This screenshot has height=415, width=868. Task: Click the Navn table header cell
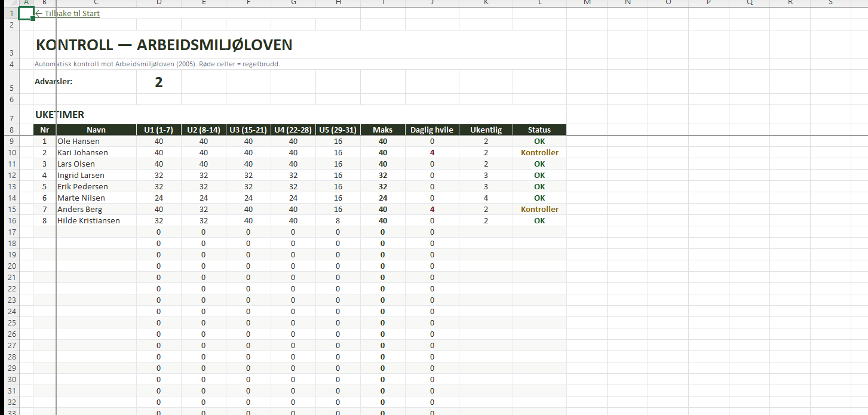point(96,130)
